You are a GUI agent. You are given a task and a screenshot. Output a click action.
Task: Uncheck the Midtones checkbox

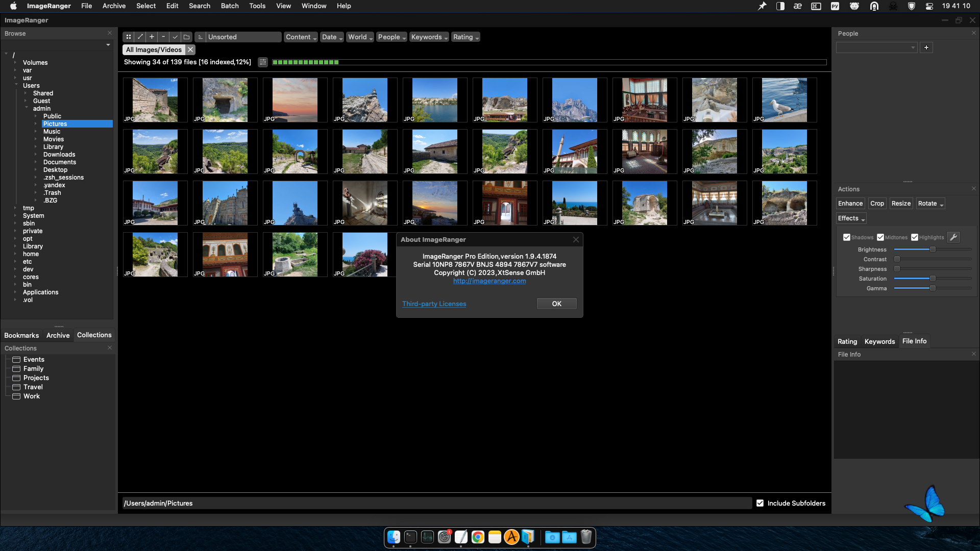click(x=880, y=237)
